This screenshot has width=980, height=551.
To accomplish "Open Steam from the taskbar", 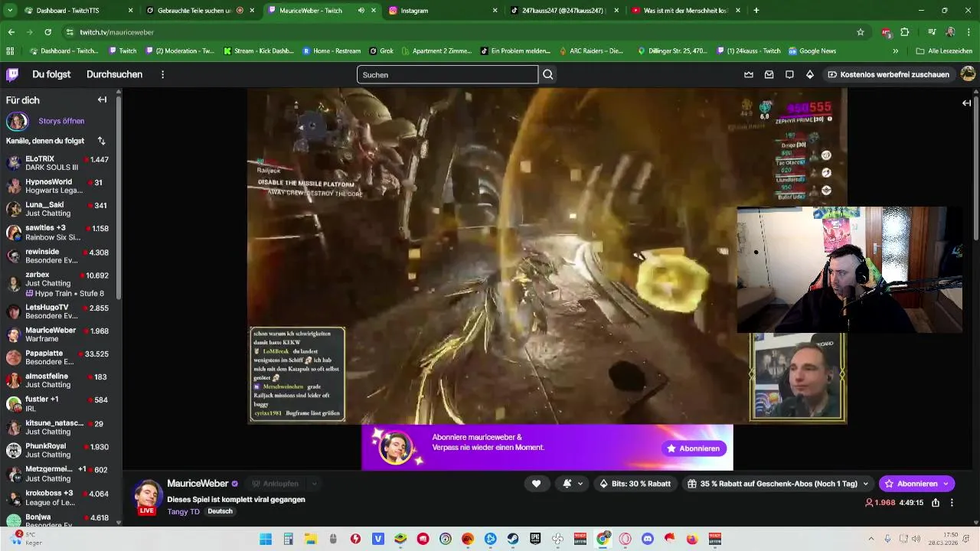I will click(x=513, y=539).
